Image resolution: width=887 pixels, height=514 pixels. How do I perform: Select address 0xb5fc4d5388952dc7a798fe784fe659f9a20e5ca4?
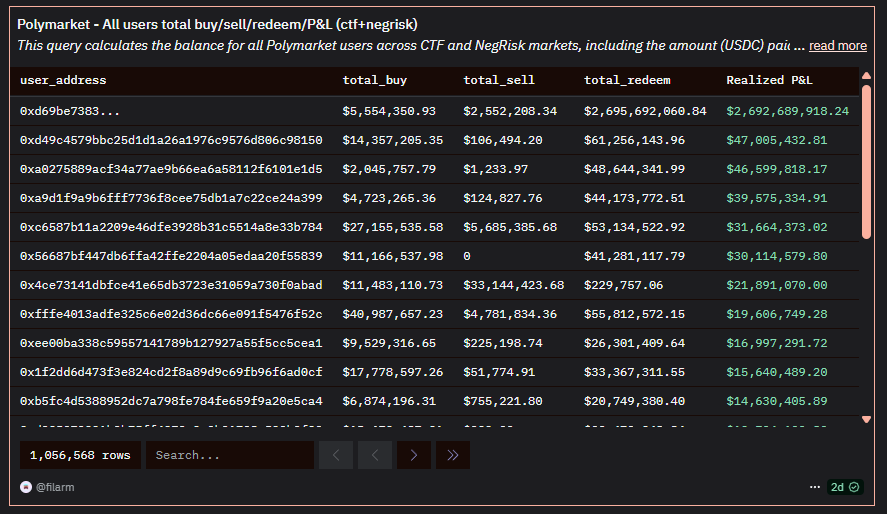tap(171, 401)
